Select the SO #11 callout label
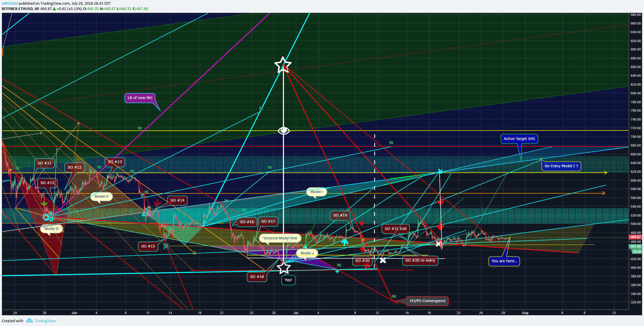The width and height of the screenshot is (644, 326). [45, 163]
